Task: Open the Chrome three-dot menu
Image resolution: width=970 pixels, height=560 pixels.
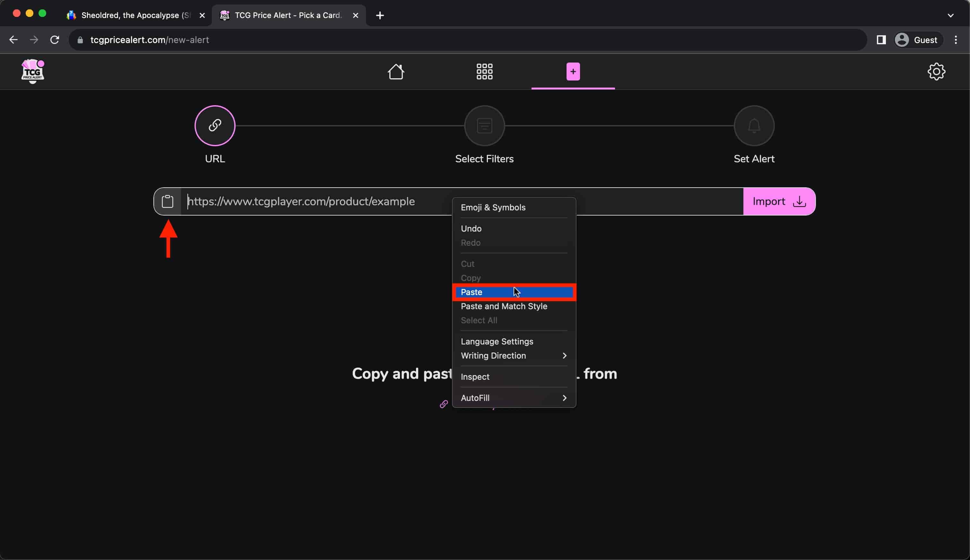Action: [x=956, y=40]
